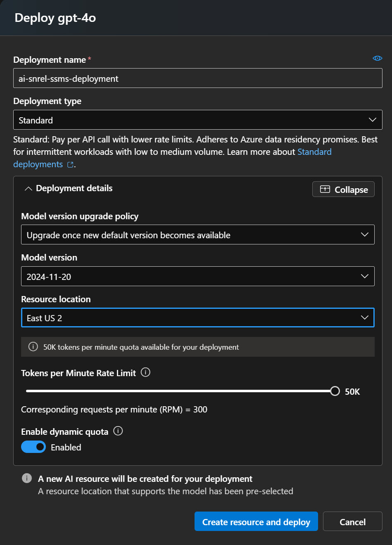
Task: Click the Deployment name text field
Action: tap(197, 78)
